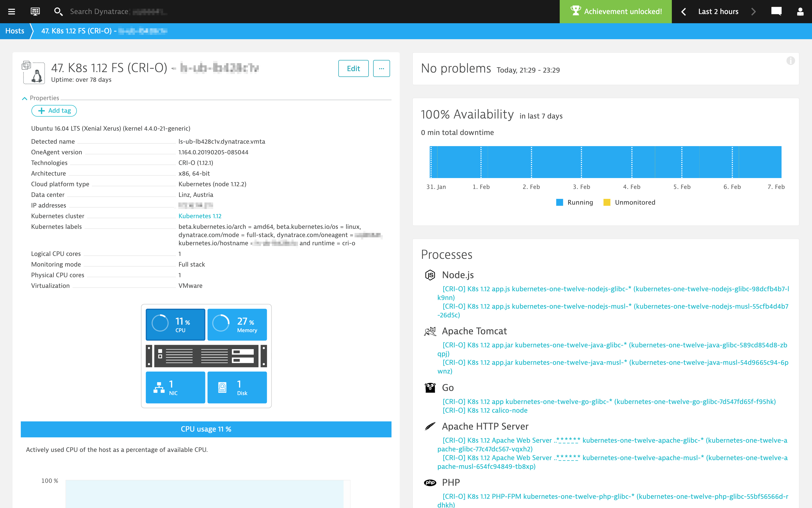Open the hamburger navigation menu
The height and width of the screenshot is (508, 812).
coord(11,11)
